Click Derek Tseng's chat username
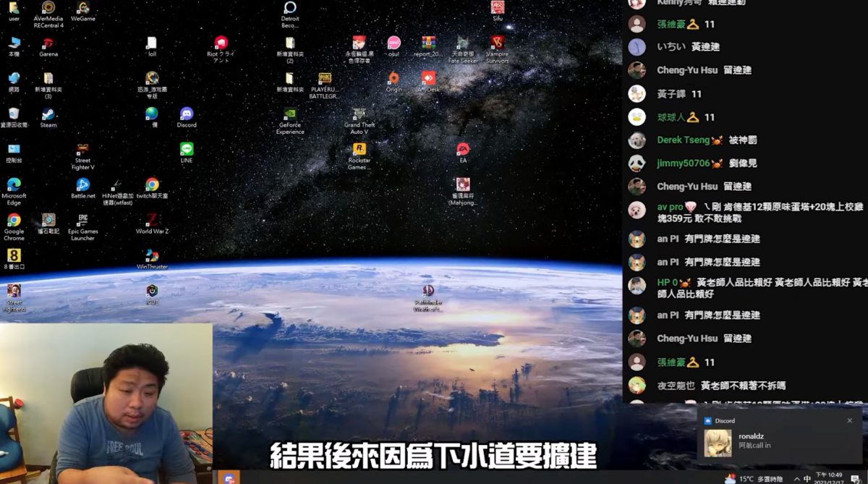868x484 pixels. pos(684,140)
